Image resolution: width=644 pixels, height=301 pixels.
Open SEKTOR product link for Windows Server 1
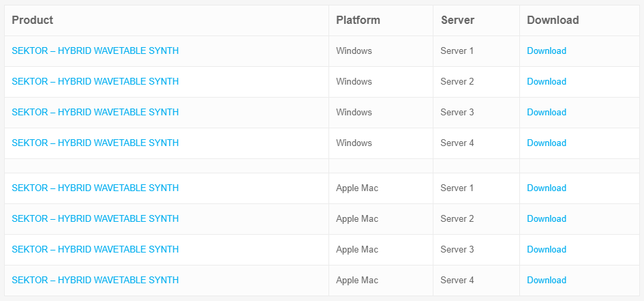point(95,51)
